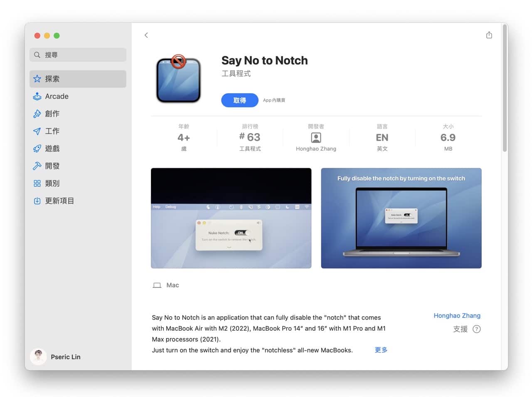View 更新項目 updates

[x=78, y=201]
